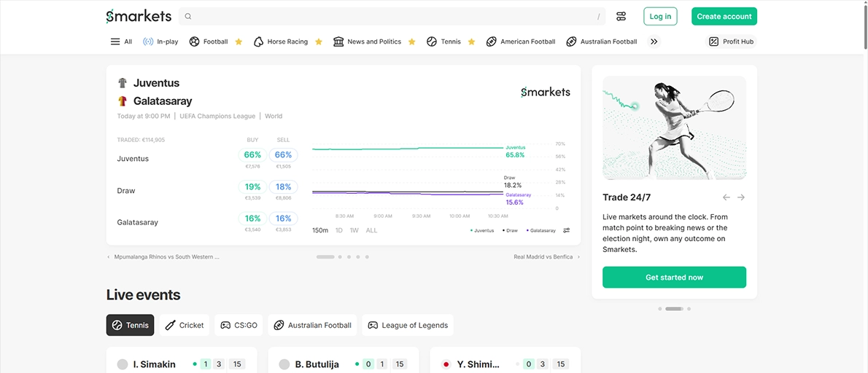
Task: Open B. Butulija live match card
Action: (344, 361)
